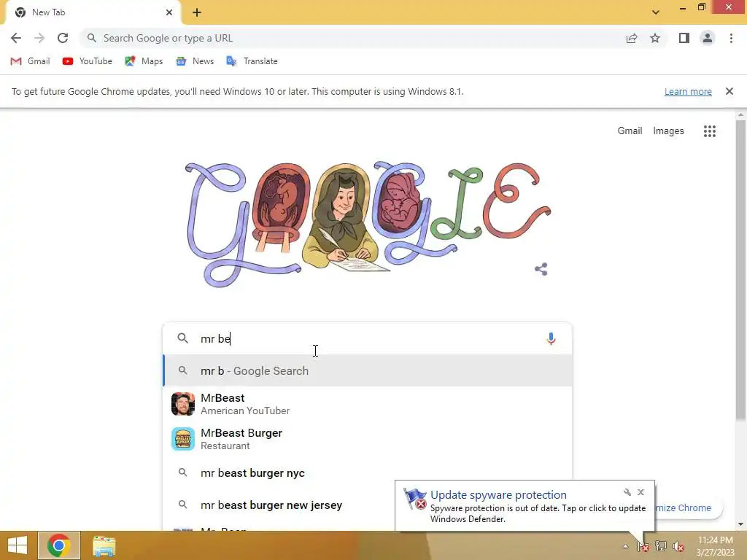The height and width of the screenshot is (560, 747).
Task: Bookmark this tab with the star icon
Action: 655,38
